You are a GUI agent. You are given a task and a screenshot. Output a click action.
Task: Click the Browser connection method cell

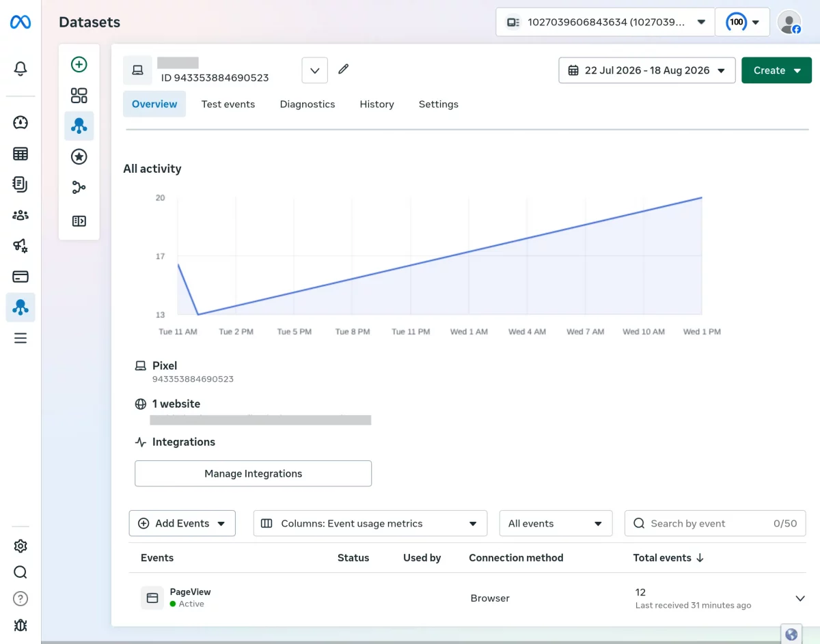pyautogui.click(x=490, y=598)
